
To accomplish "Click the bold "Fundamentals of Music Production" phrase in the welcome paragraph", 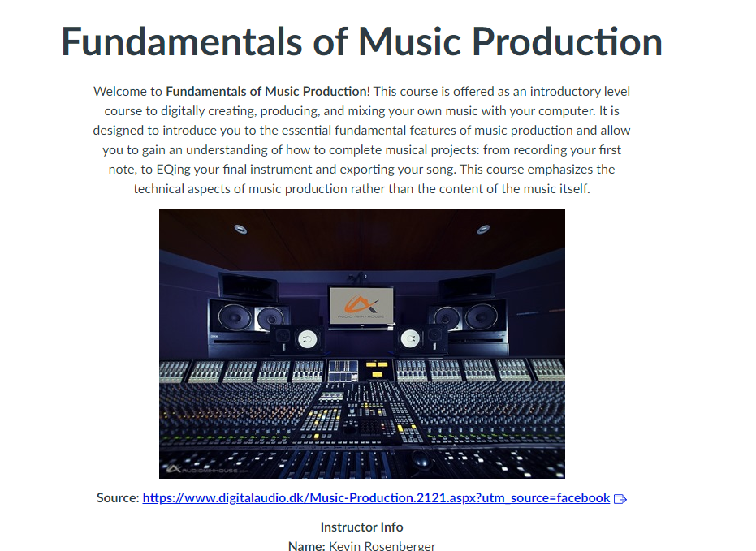I will tap(266, 91).
